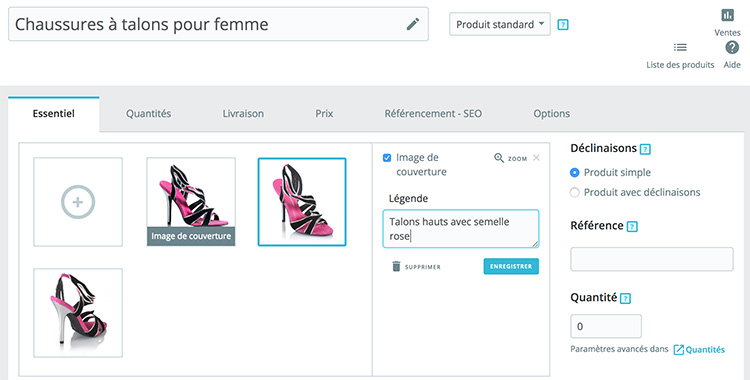The width and height of the screenshot is (750, 380).
Task: Close the image detail panel
Action: pos(536,157)
